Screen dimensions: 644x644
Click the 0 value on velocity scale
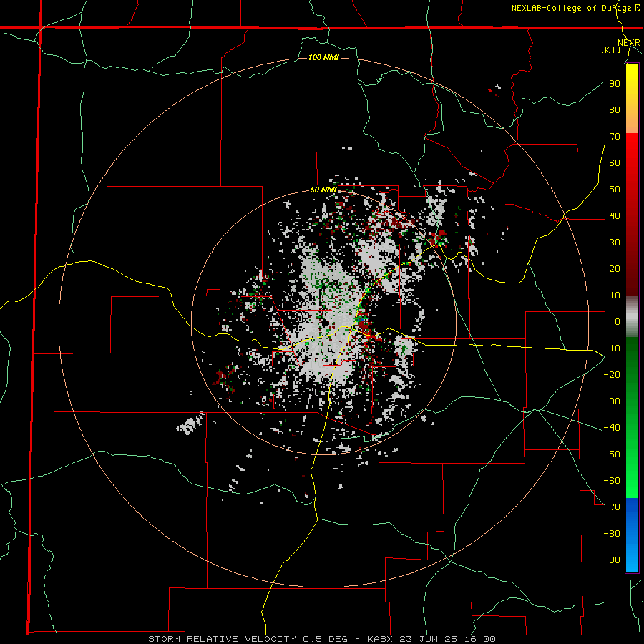tap(618, 321)
